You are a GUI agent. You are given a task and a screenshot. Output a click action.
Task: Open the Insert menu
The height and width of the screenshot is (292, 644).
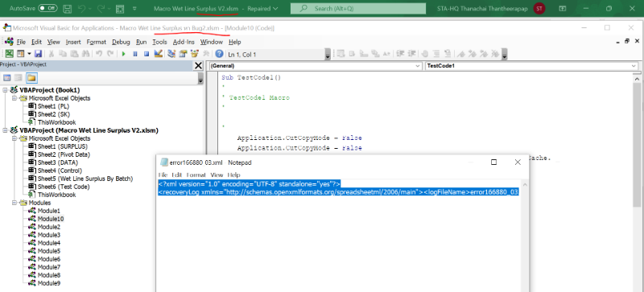73,42
